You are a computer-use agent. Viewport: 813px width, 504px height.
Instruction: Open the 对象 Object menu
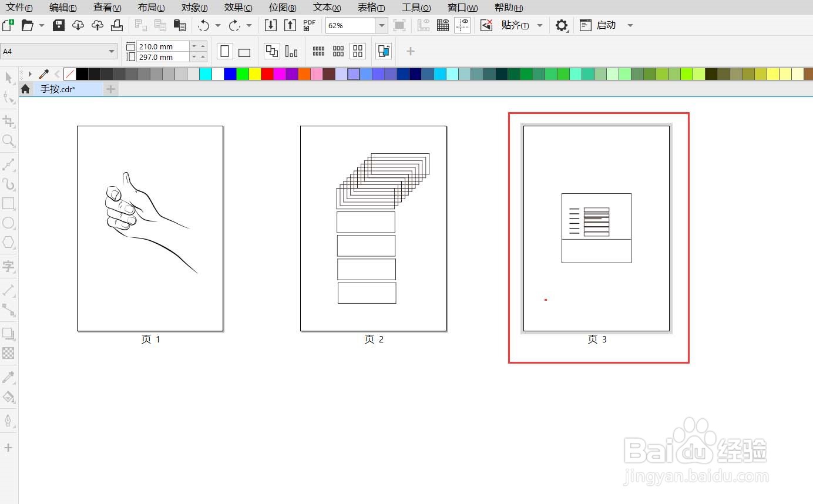[x=194, y=8]
